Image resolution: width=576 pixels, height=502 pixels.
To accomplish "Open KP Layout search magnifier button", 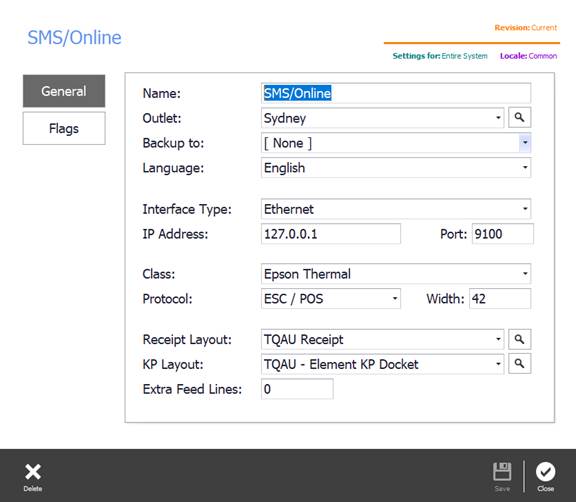I will click(519, 364).
